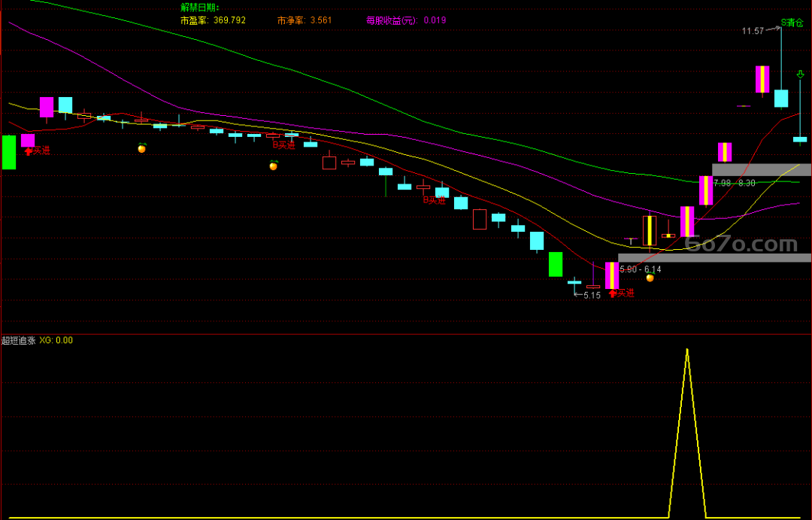Click the highest magenta-yellow candle near 11.57
The width and height of the screenshot is (812, 520).
pos(762,79)
